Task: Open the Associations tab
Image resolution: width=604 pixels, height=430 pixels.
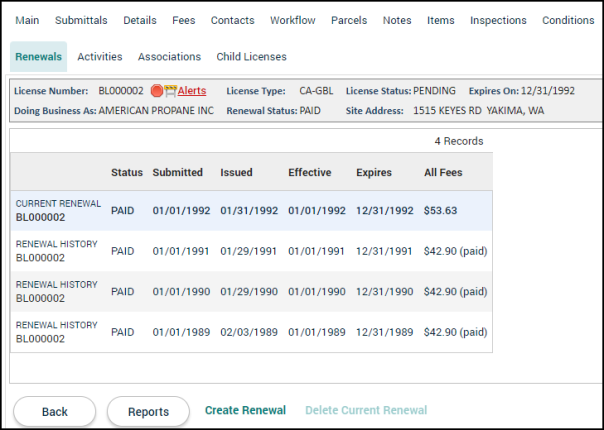Action: click(169, 57)
